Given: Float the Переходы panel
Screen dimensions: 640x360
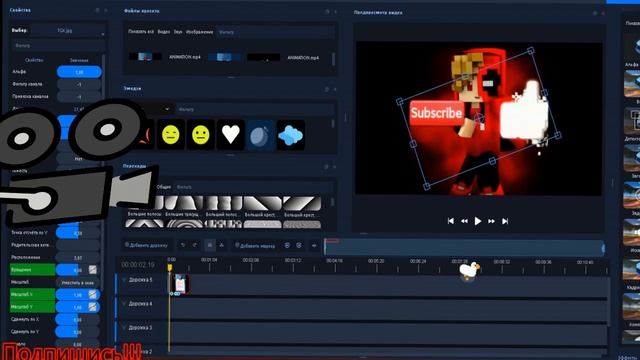Looking at the screenshot, I should point(326,167).
